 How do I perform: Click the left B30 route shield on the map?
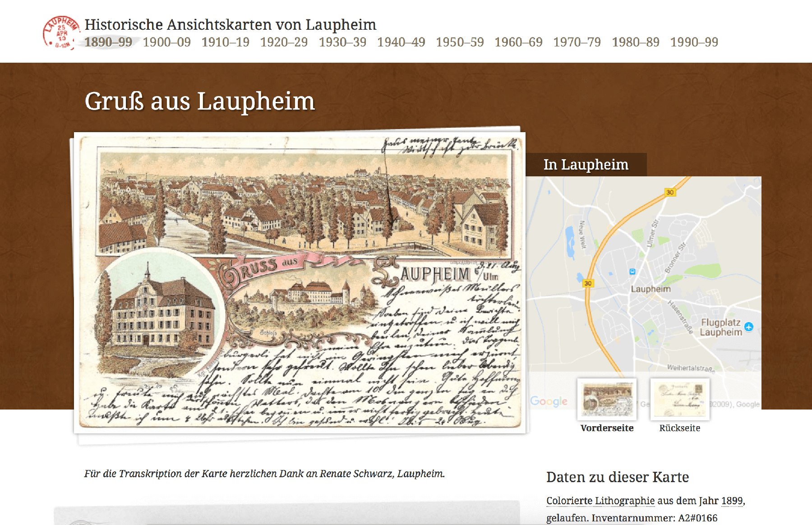[x=587, y=283]
